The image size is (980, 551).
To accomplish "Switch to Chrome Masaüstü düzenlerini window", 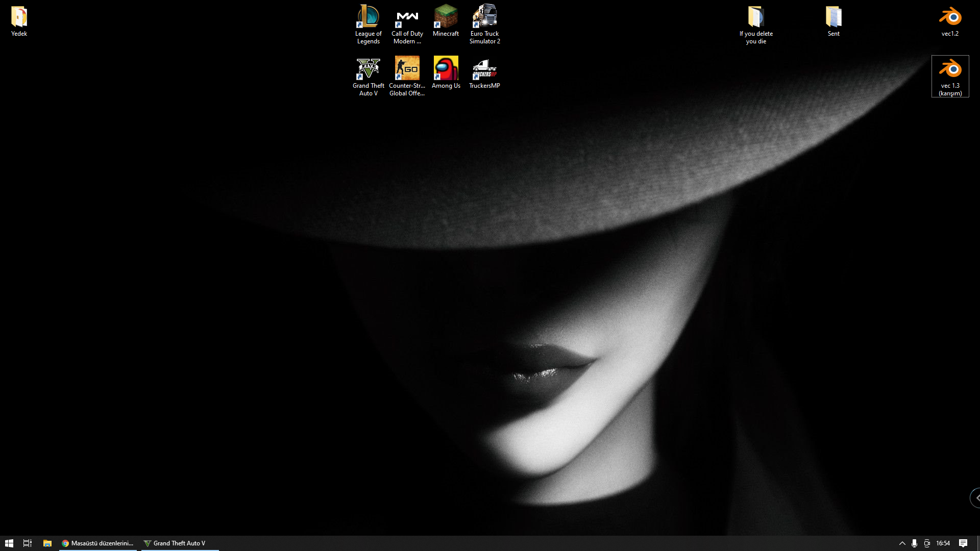I will tap(97, 543).
